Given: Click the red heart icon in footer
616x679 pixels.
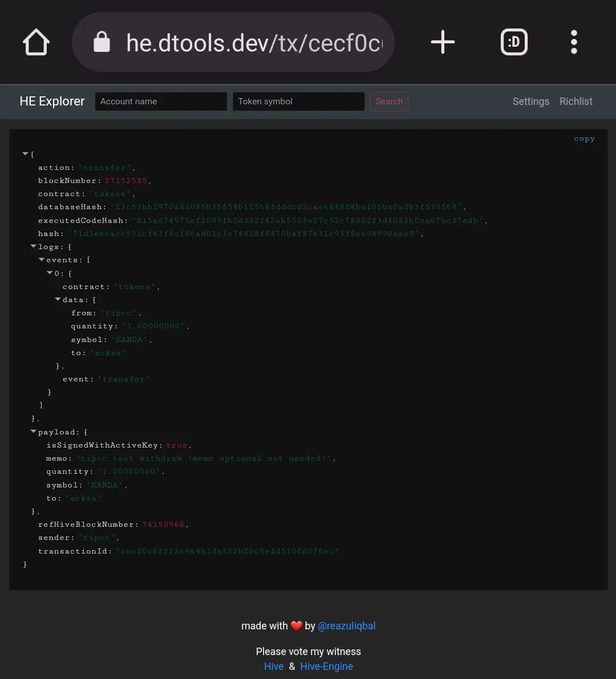Looking at the screenshot, I should pyautogui.click(x=296, y=626).
